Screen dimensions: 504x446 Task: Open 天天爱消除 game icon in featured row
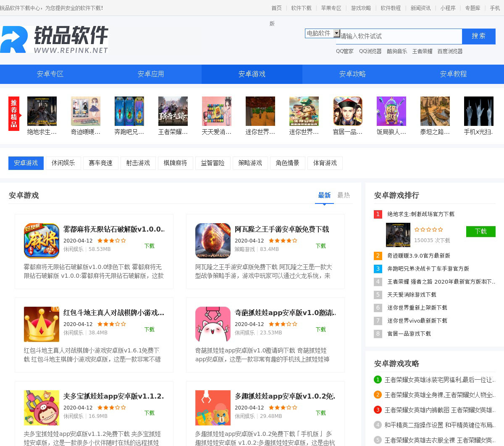point(217,111)
